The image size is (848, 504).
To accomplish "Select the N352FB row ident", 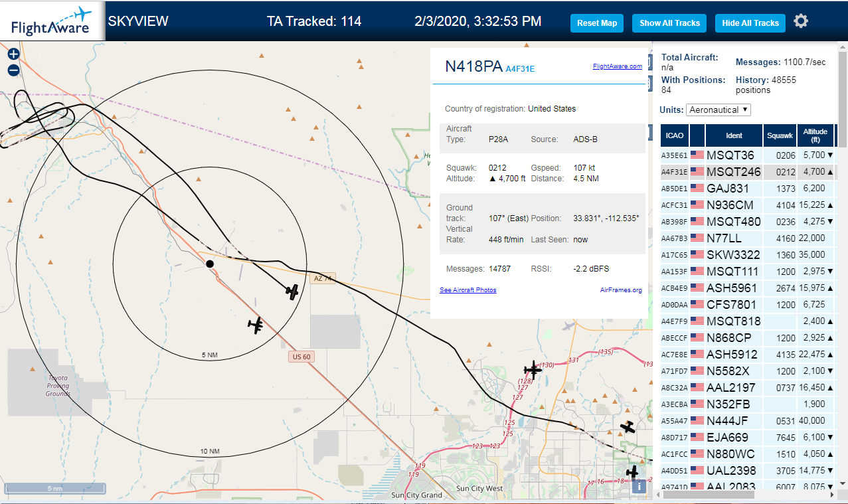I will (x=728, y=404).
